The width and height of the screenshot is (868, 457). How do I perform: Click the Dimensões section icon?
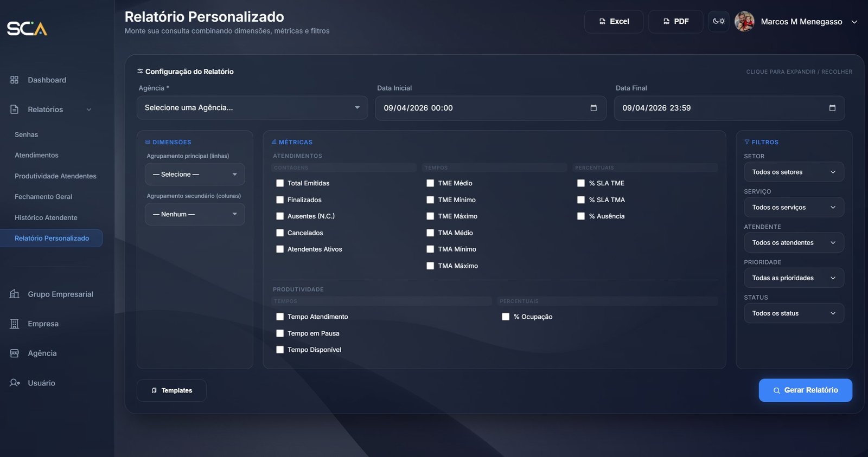[148, 142]
